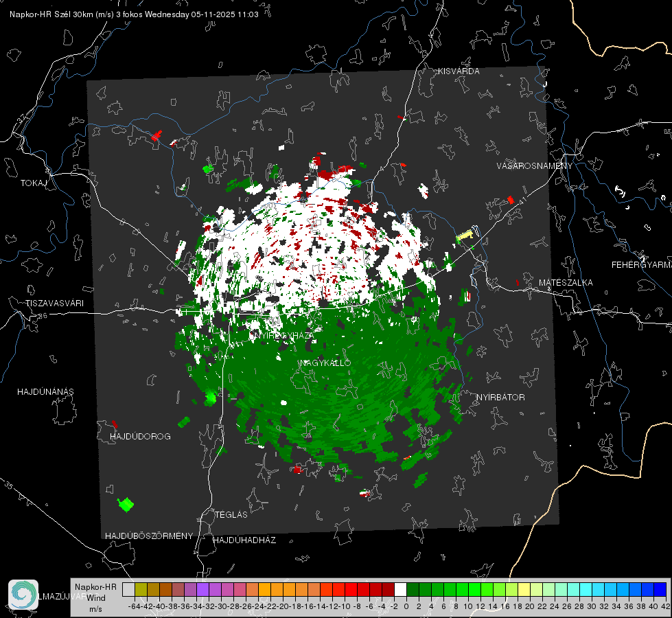Click the TOKAJ town label
Screen dimensions: 672x618
[34, 183]
